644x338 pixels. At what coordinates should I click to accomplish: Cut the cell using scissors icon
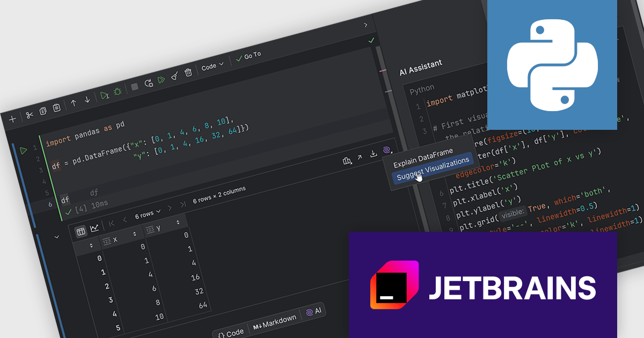point(29,114)
